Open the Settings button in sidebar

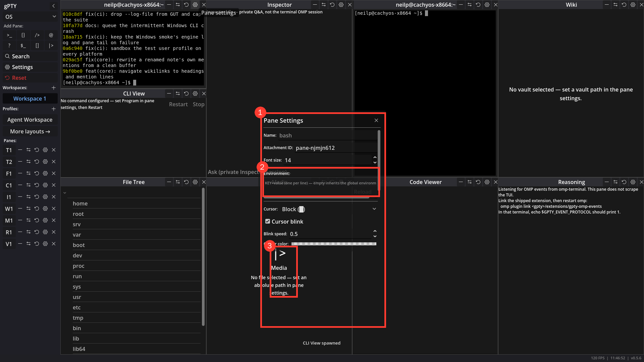point(30,67)
